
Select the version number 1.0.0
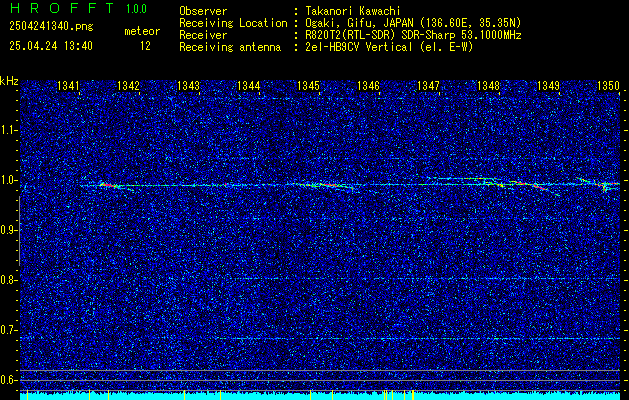pos(136,9)
